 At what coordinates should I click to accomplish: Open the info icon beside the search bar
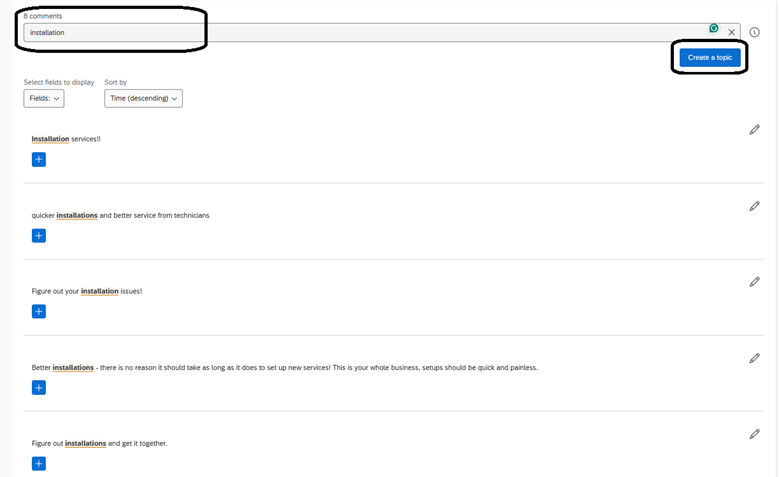tap(754, 32)
